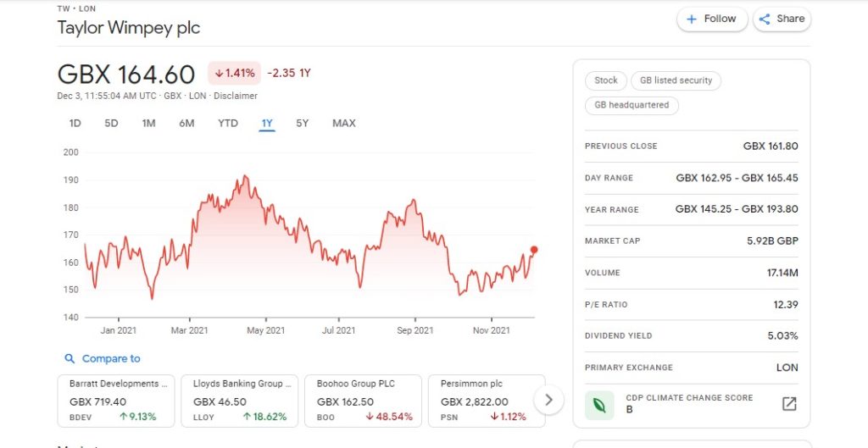Viewport: 868px width, 448px height.
Task: Click the -2.35 1Y change value
Action: (x=288, y=73)
